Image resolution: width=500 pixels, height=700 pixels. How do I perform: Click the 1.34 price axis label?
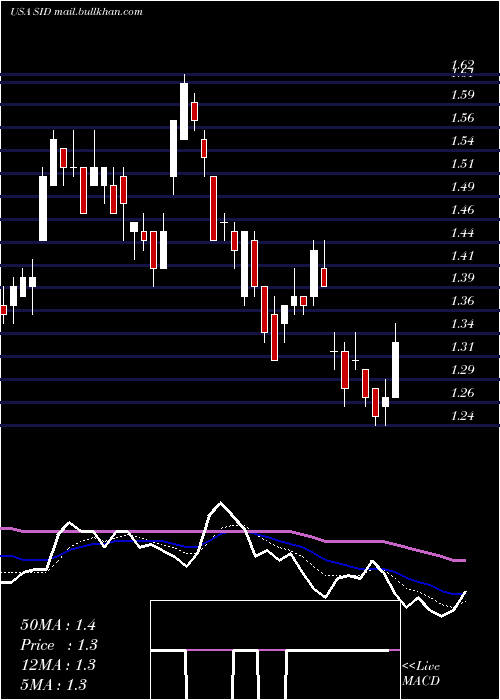[x=462, y=325]
